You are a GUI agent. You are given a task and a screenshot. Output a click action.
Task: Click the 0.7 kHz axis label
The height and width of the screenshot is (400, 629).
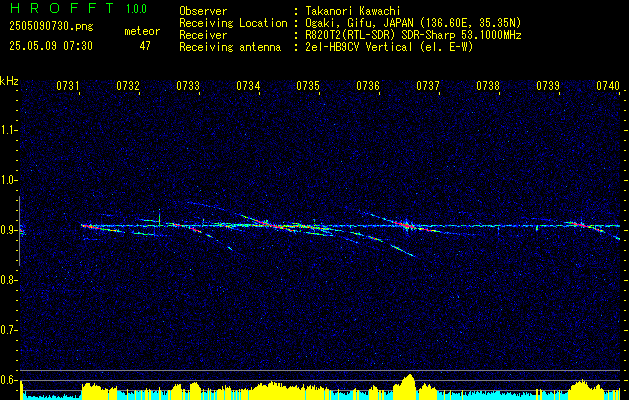click(8, 330)
